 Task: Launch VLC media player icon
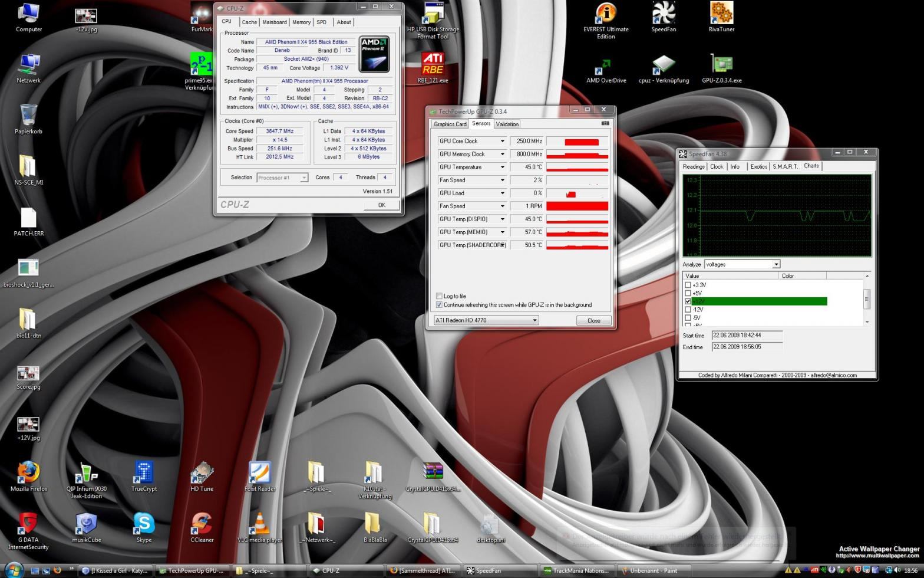[x=259, y=527]
